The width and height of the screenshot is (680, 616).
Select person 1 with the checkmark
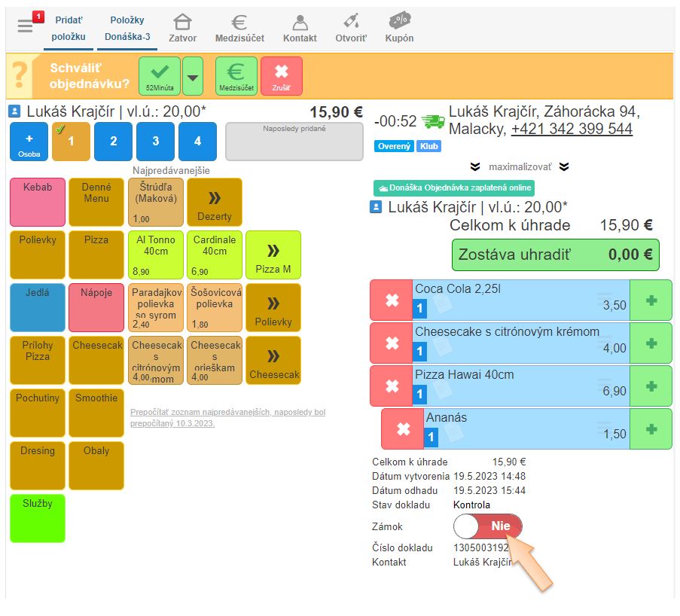click(x=71, y=141)
